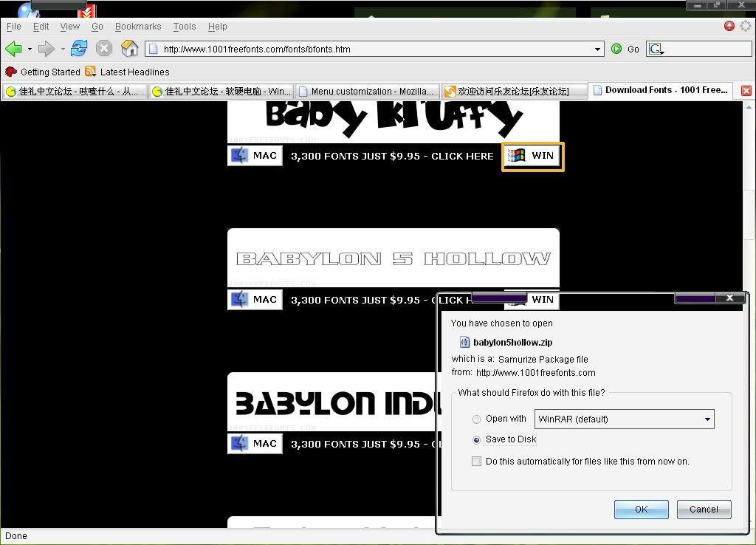
Task: Open the Bookmarks menu
Action: (138, 27)
